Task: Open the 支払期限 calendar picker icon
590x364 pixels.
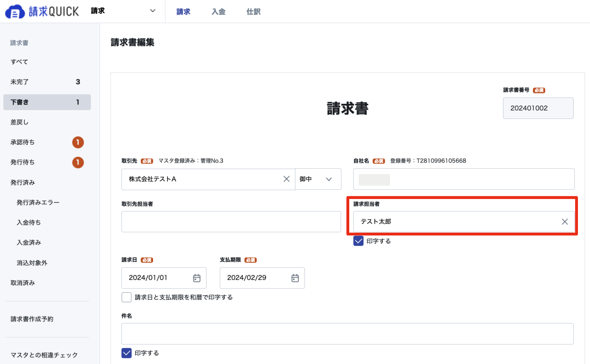Action: (295, 278)
